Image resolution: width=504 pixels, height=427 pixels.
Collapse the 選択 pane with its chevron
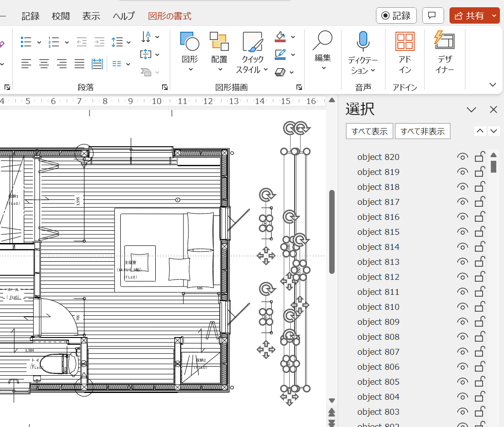point(471,109)
